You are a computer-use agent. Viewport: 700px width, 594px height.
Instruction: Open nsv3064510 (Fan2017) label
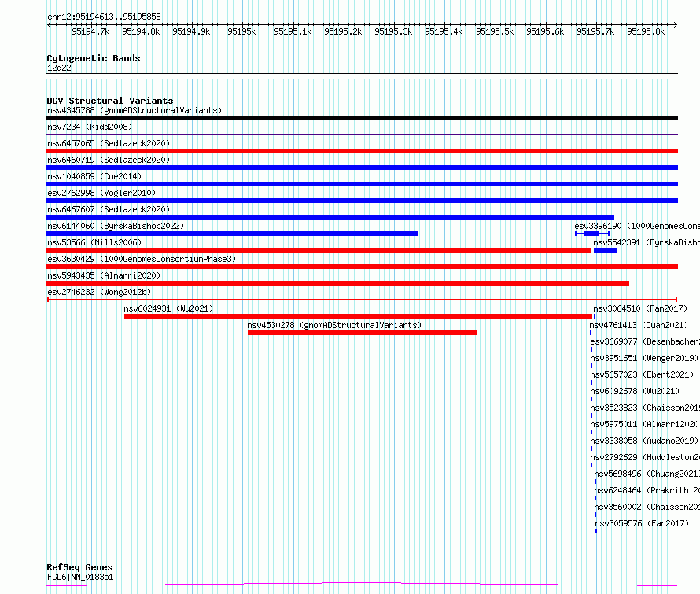tap(640, 308)
